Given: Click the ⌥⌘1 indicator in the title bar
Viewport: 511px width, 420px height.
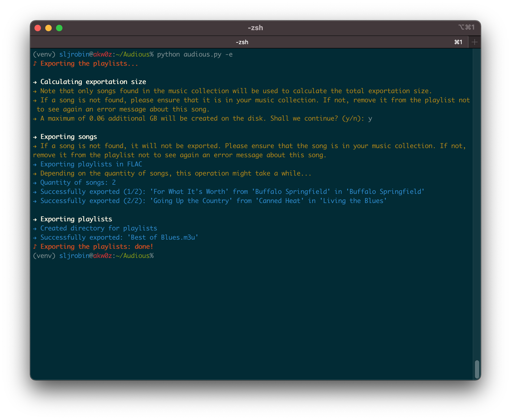Looking at the screenshot, I should click(x=466, y=27).
